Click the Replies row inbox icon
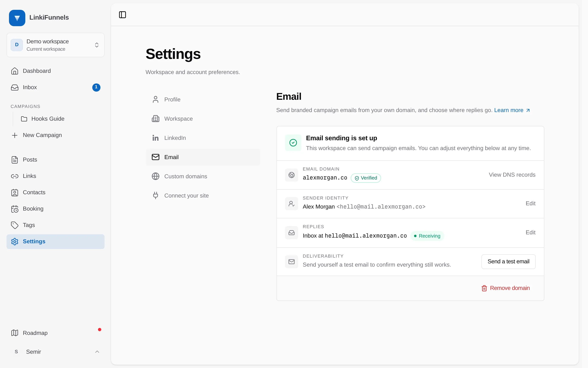This screenshot has height=368, width=588. [291, 233]
